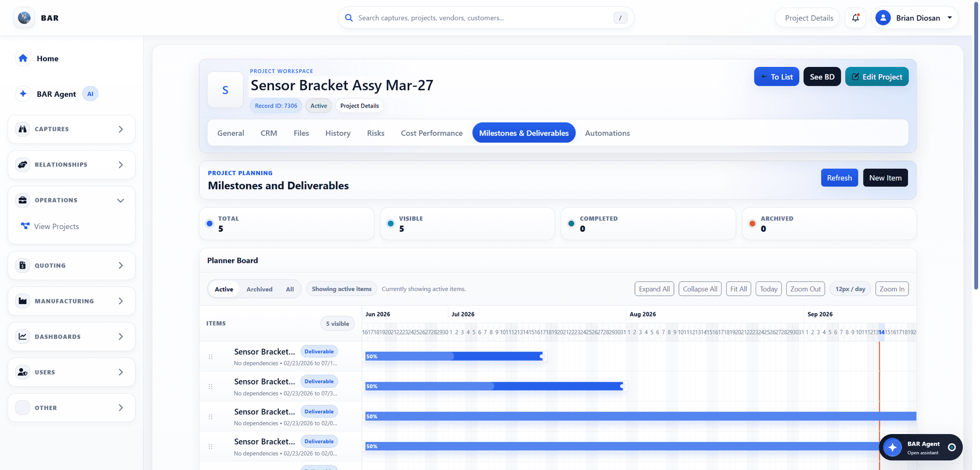980x470 pixels.
Task: Open the View Projects link
Action: [56, 226]
